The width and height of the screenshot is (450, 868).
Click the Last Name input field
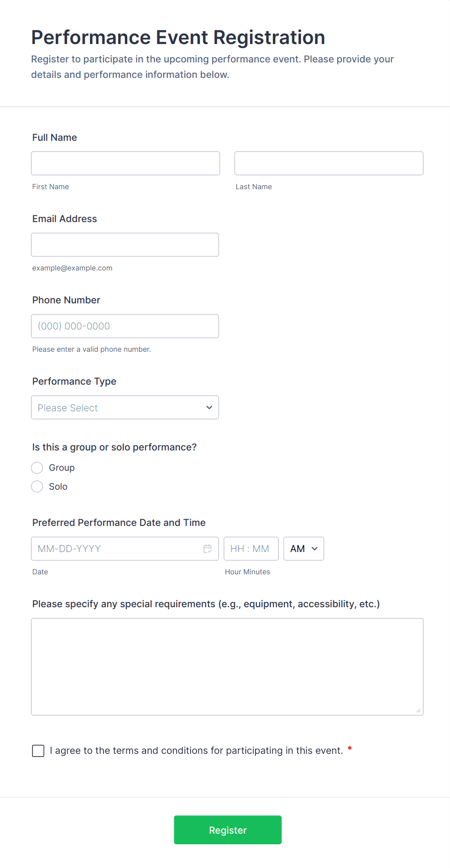[x=329, y=164]
